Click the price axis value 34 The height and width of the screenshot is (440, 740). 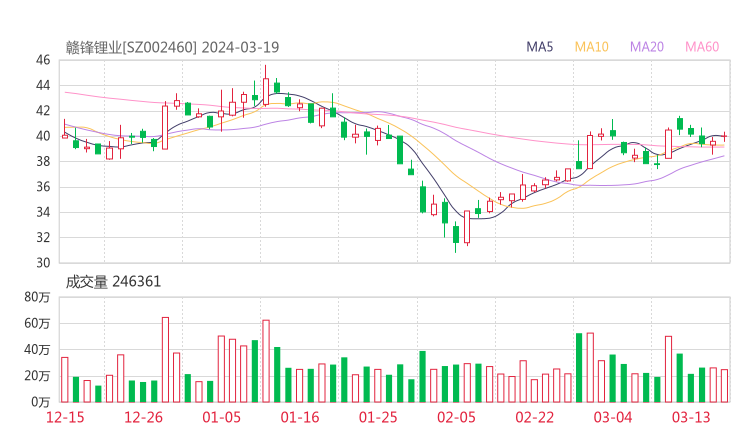[43, 212]
